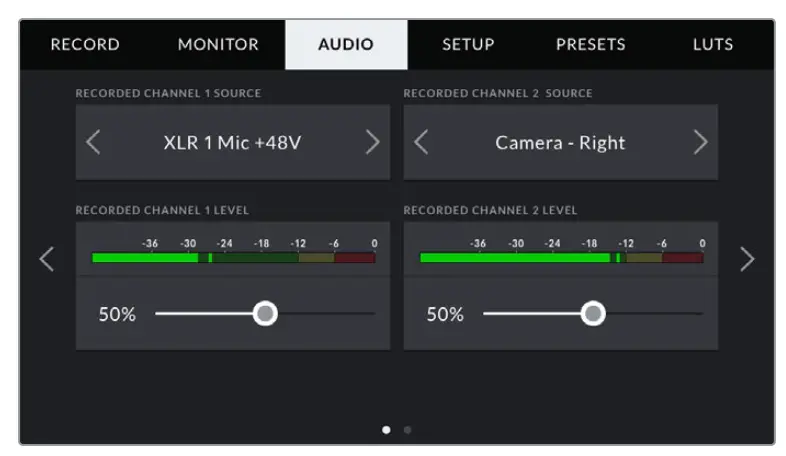
Task: Click the XLR 1 Mic +48V source
Action: coord(232,143)
